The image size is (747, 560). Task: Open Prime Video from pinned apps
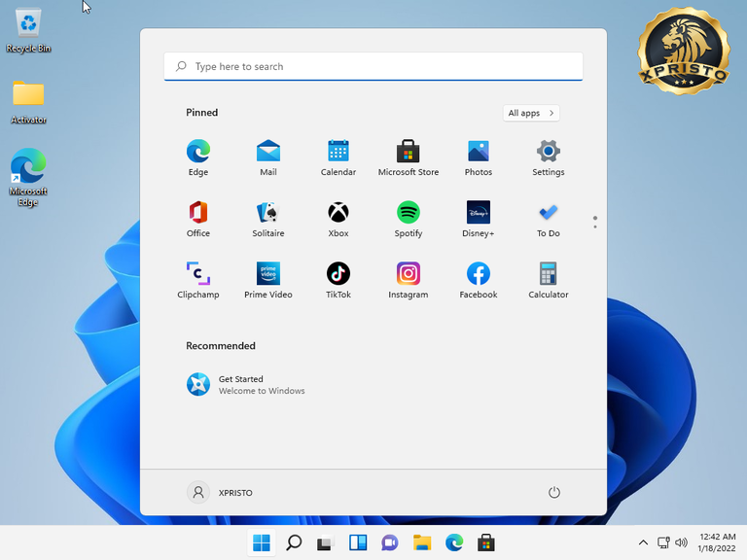268,280
